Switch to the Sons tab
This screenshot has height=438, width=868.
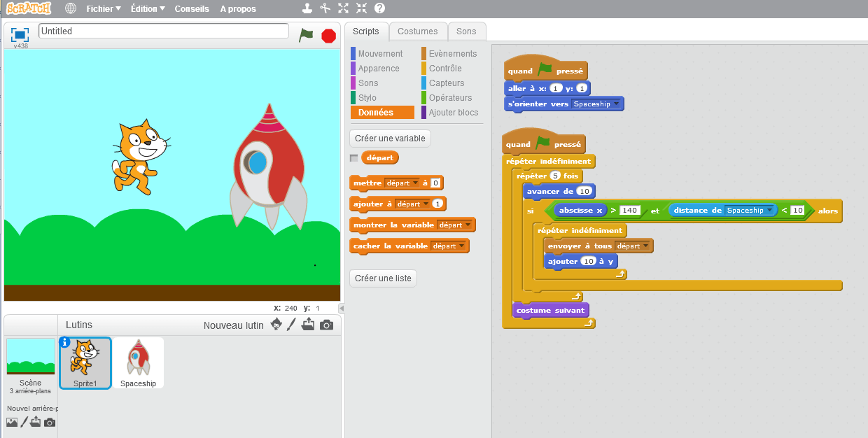pyautogui.click(x=466, y=31)
